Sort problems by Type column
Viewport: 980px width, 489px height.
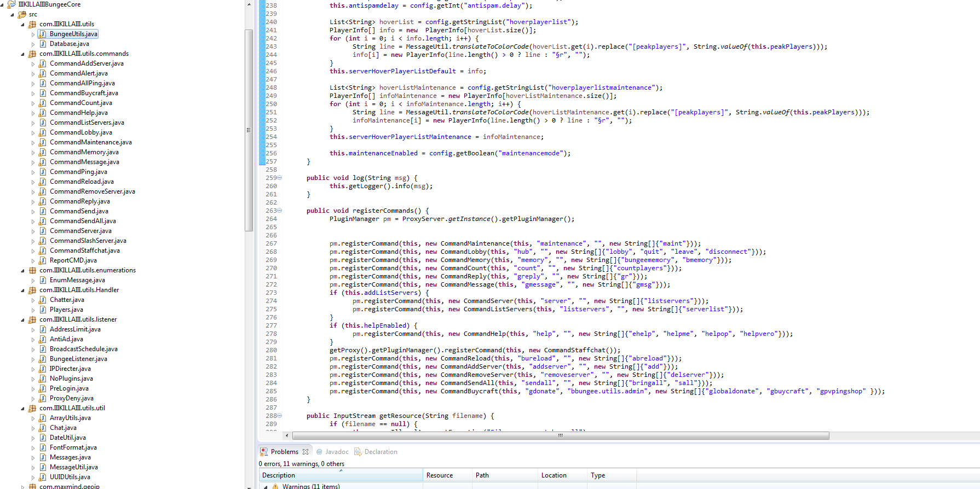tap(612, 475)
